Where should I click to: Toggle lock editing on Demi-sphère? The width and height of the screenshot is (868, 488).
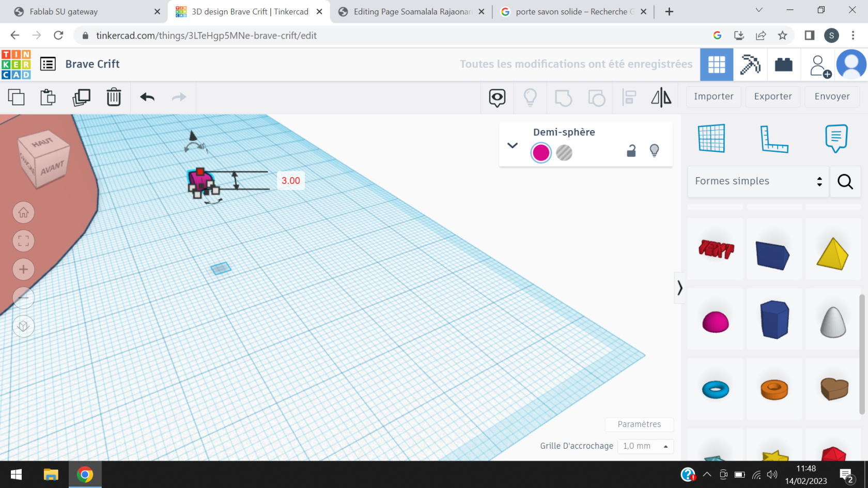pos(631,151)
